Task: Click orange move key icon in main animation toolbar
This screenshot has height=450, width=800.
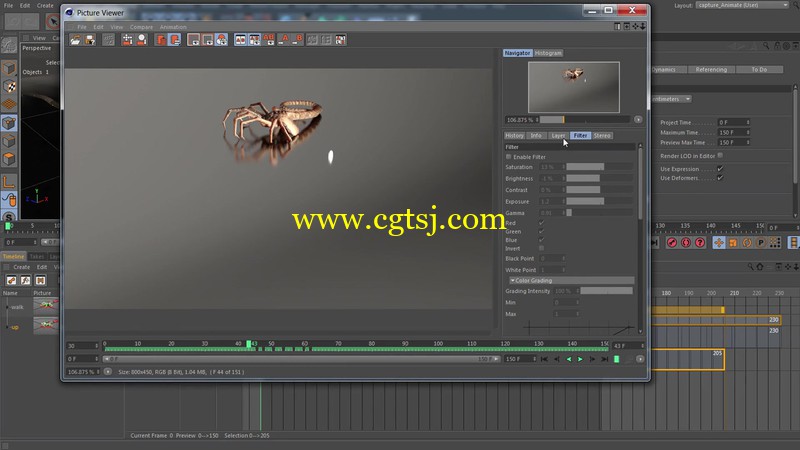Action: pos(718,243)
